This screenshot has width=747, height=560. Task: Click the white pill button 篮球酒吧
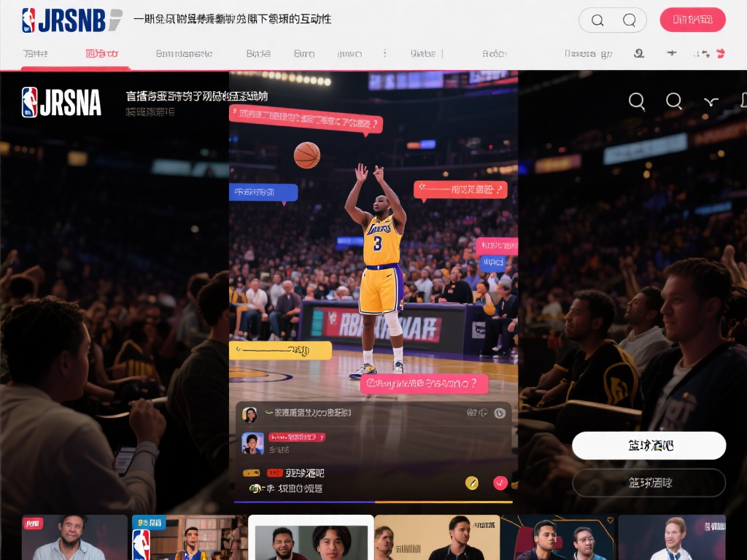649,446
